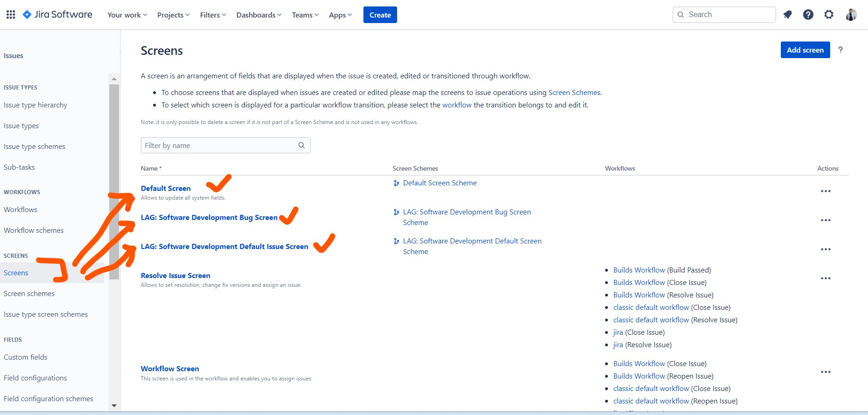Open the help question mark icon in top bar
The image size is (868, 415).
pos(808,15)
